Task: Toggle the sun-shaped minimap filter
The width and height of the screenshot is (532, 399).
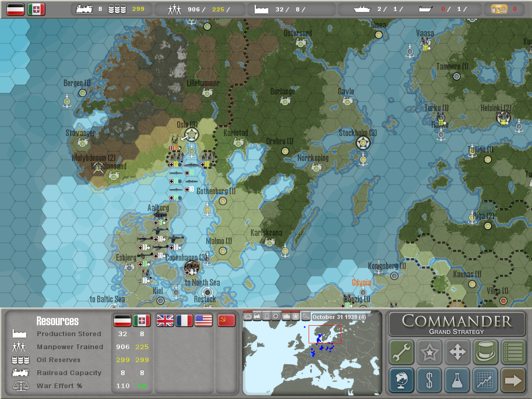Action: tap(276, 316)
